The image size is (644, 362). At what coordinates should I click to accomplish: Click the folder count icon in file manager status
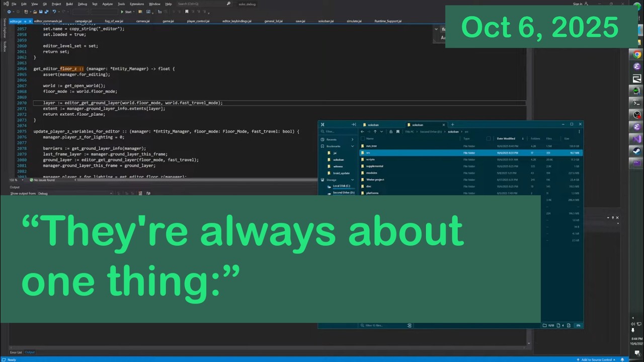pyautogui.click(x=545, y=325)
